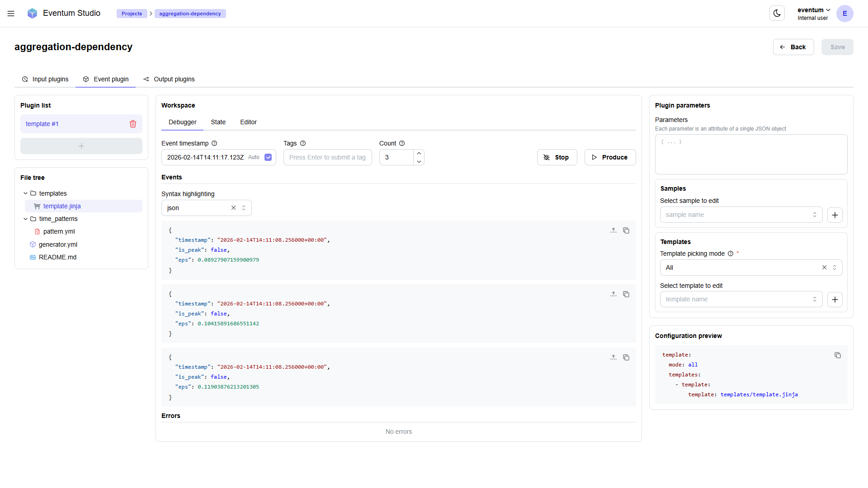Click the Produce button
868x488 pixels.
pos(610,157)
